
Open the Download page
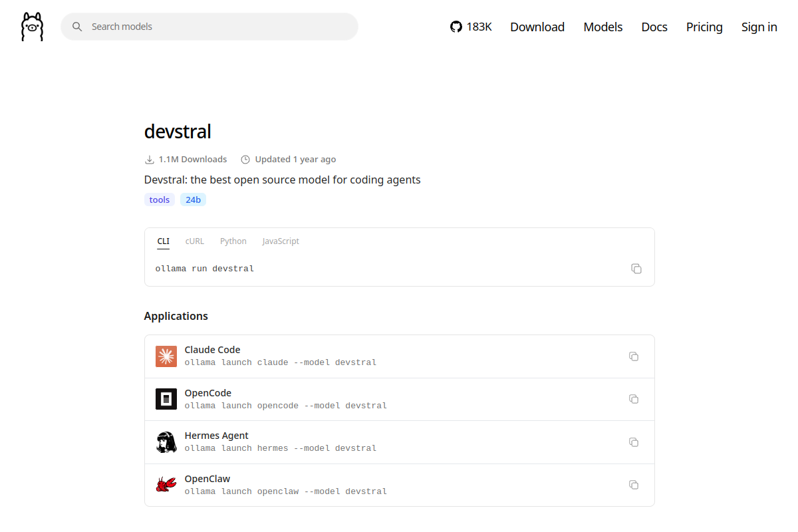point(537,27)
